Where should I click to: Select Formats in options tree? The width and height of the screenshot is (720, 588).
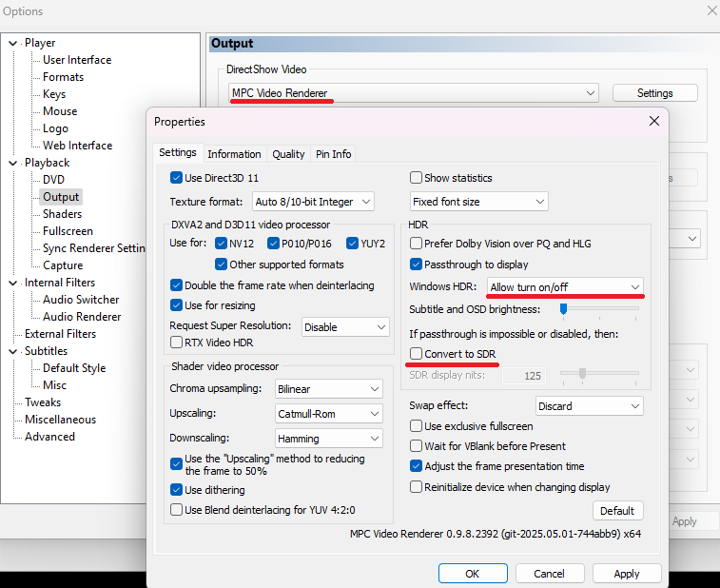point(64,77)
